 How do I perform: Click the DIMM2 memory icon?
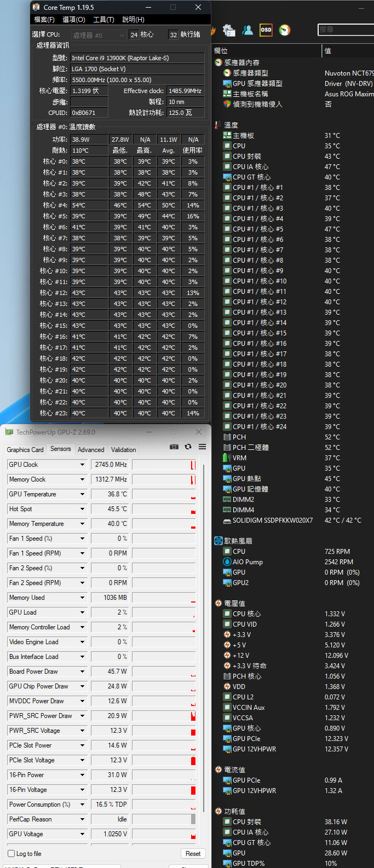tap(227, 499)
